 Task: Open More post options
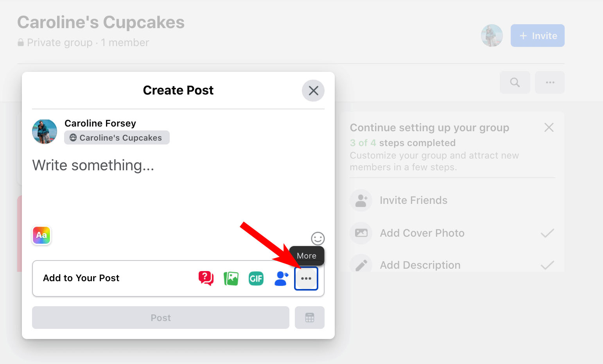(306, 278)
